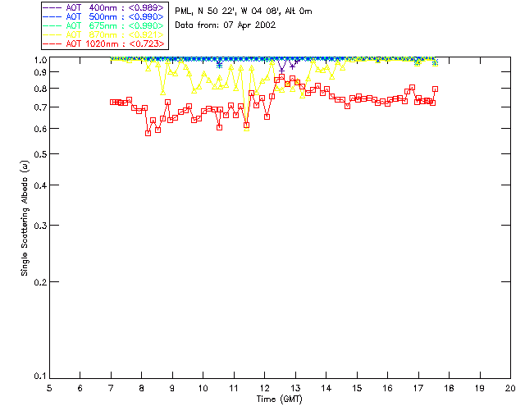525x420 pixels.
Task: Click the 0.2 y-axis tick label
Action: click(40, 282)
